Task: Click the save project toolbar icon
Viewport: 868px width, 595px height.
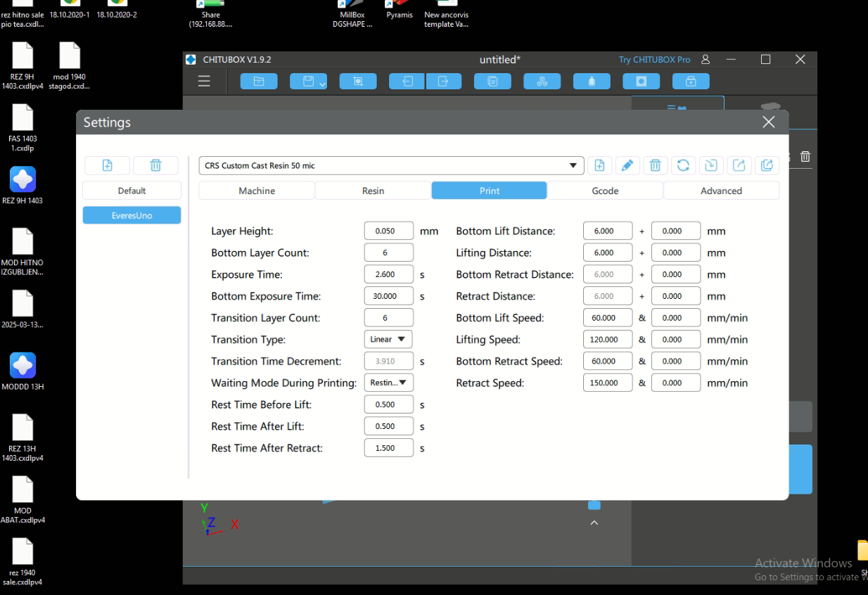Action: [x=308, y=82]
